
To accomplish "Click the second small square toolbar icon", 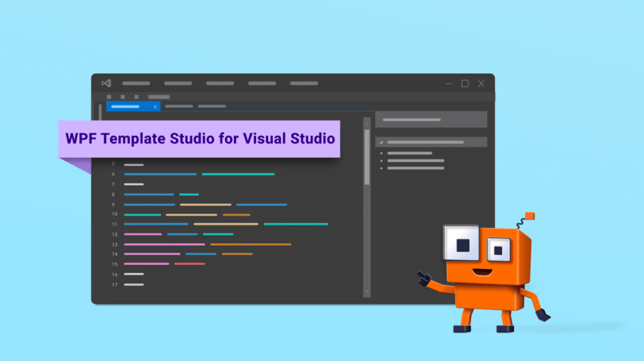I will [x=123, y=97].
